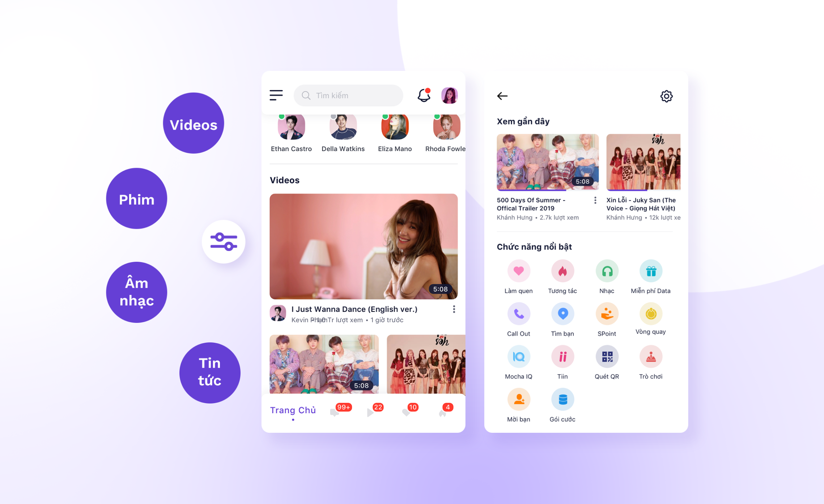Image resolution: width=824 pixels, height=504 pixels.
Task: Click the Miễn phí Data icon
Action: pos(650,273)
